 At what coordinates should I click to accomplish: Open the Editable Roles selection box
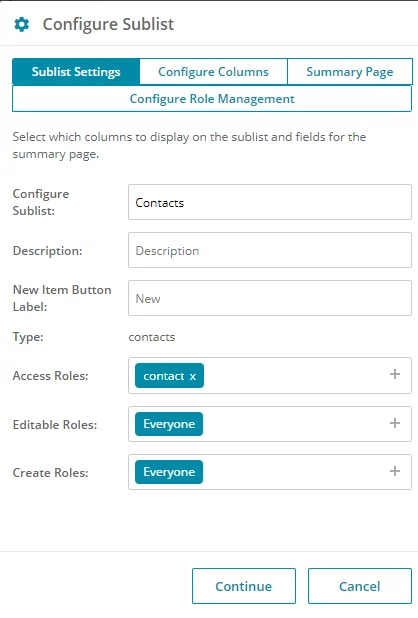(270, 424)
